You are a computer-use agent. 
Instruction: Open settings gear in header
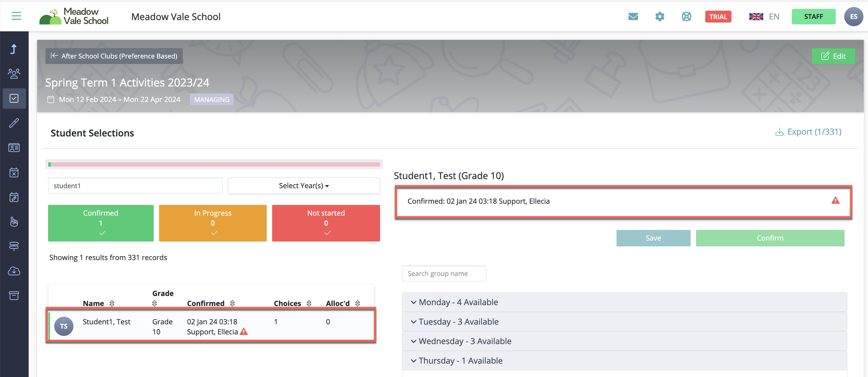tap(660, 16)
